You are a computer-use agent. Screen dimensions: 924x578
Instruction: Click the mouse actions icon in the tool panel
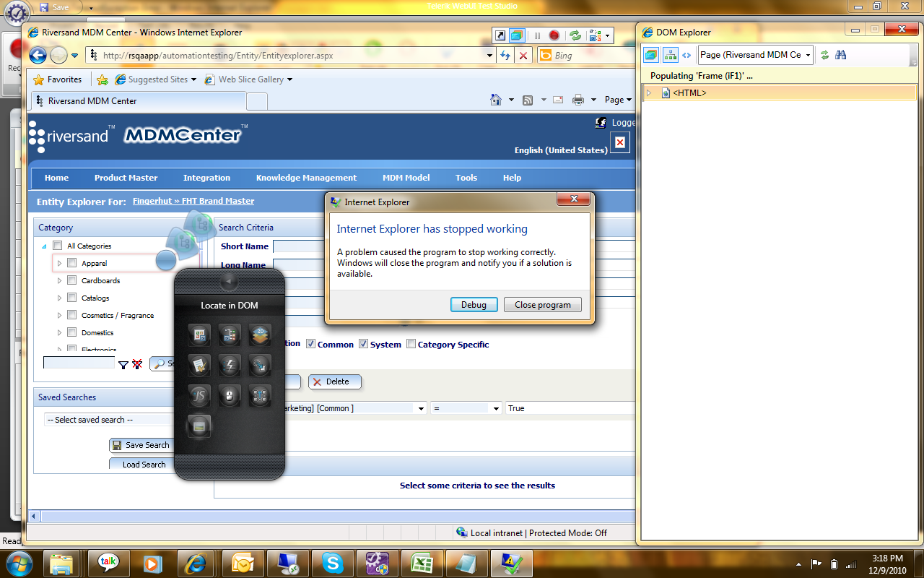(230, 395)
